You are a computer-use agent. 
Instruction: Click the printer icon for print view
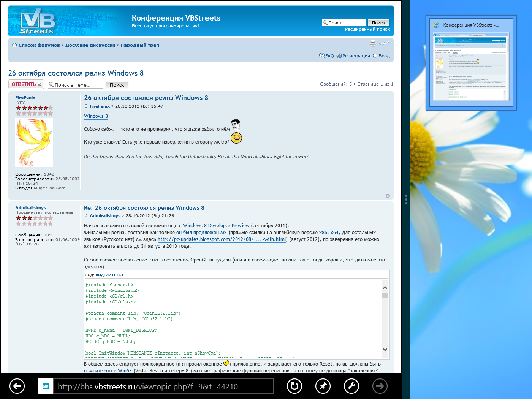tap(373, 43)
